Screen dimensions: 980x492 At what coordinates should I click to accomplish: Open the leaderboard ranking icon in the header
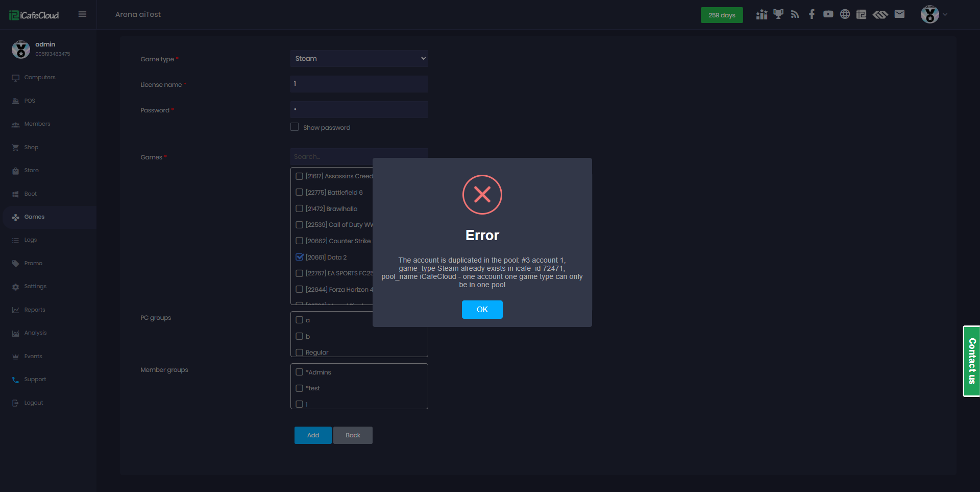coord(762,14)
